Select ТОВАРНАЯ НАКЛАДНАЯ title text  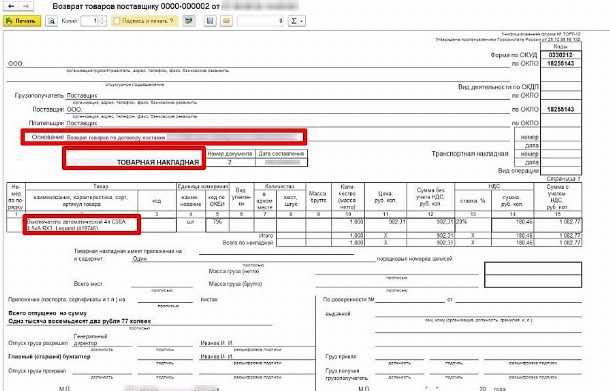[158, 162]
